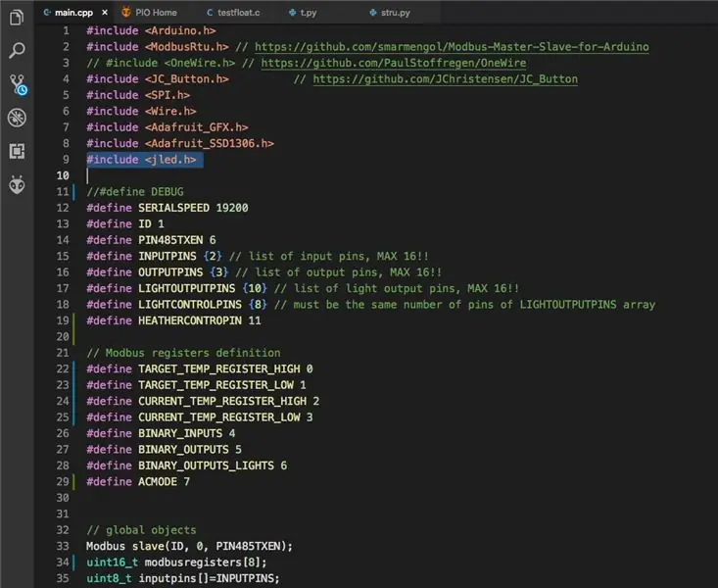Click the #include <SPI.h> line
The image size is (718, 588).
[138, 95]
